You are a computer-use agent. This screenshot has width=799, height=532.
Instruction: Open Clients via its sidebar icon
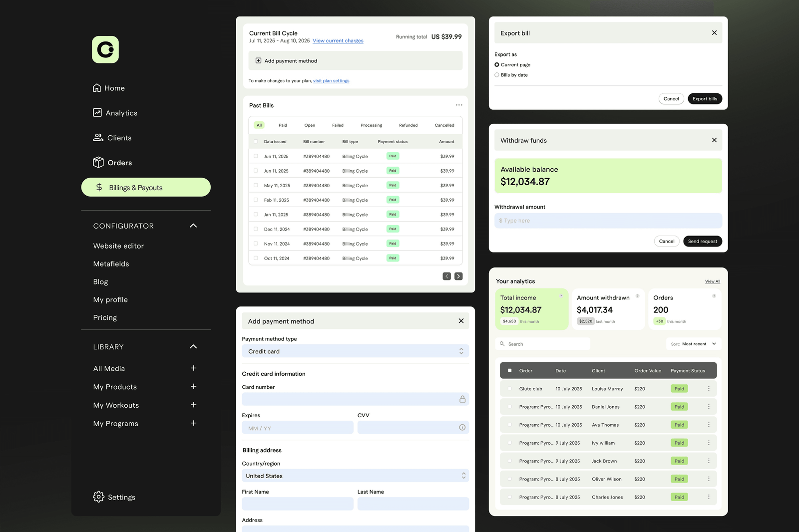[98, 137]
